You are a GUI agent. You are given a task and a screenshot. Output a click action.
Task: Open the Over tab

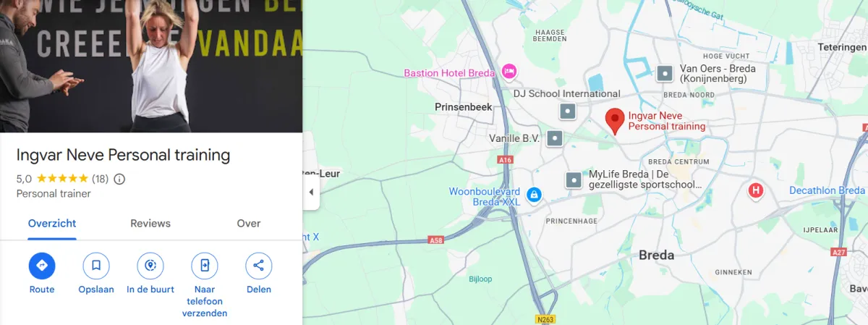(x=249, y=224)
